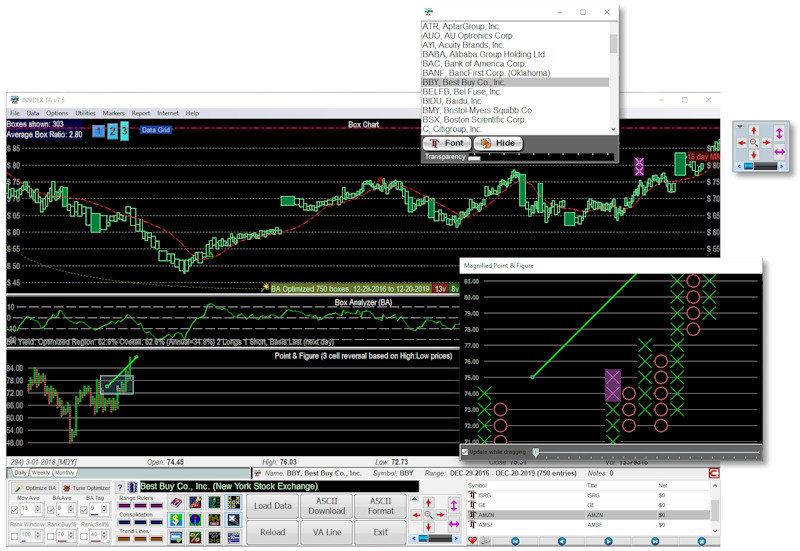Click the BA Tag spinner showing 9

(x=99, y=509)
